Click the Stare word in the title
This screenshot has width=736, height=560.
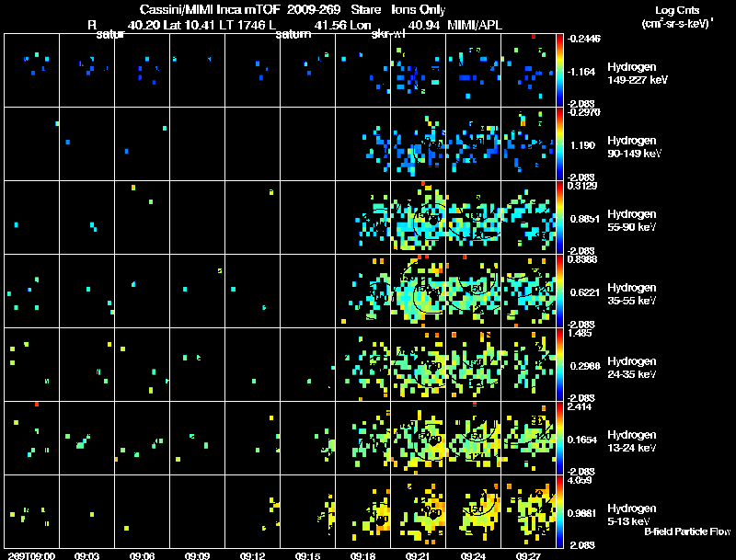click(365, 9)
